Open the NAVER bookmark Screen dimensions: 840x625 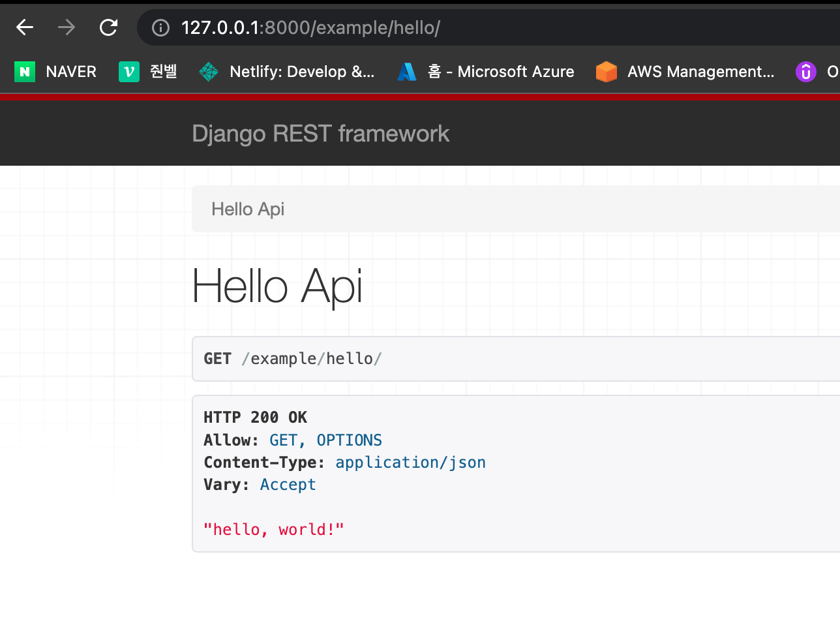pyautogui.click(x=55, y=72)
